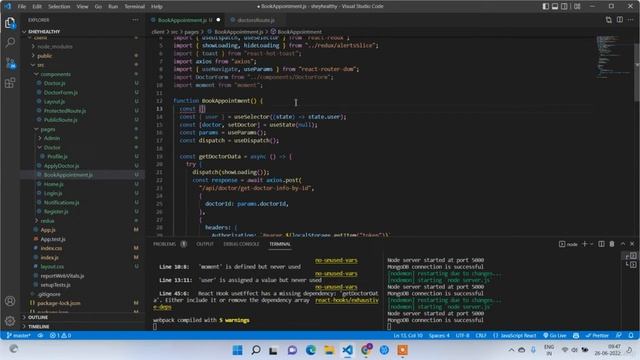Click Prettier in status bar
The height and width of the screenshot is (360, 640).
pyautogui.click(x=597, y=336)
